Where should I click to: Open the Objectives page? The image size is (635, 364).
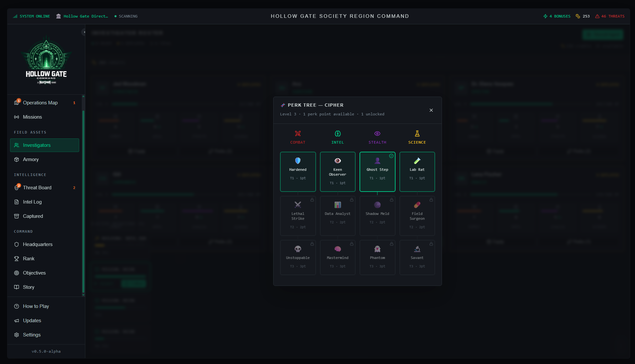(44, 273)
